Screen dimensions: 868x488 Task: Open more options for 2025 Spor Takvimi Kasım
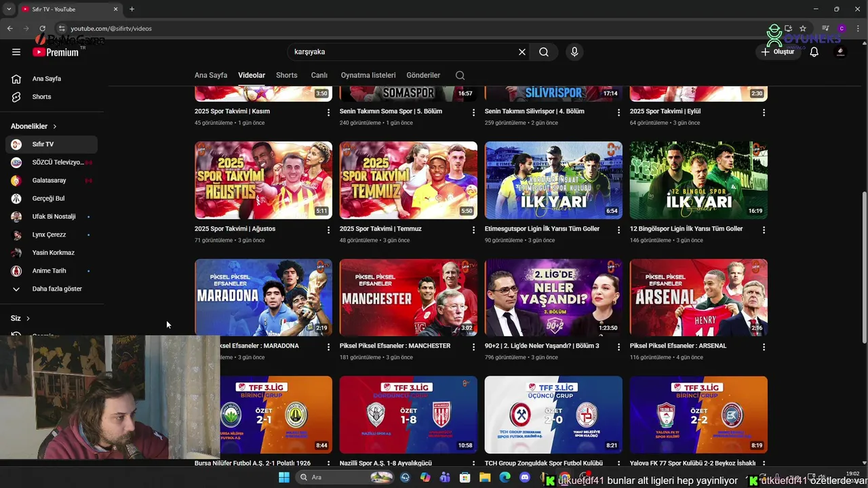328,113
